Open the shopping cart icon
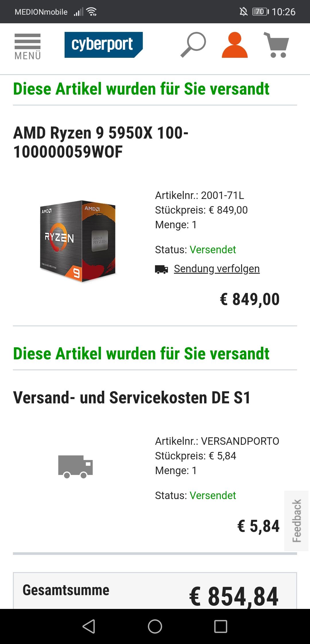 276,45
